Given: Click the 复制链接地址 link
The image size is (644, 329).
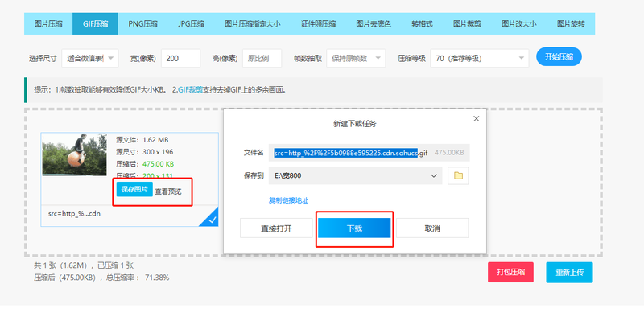Looking at the screenshot, I should 288,200.
